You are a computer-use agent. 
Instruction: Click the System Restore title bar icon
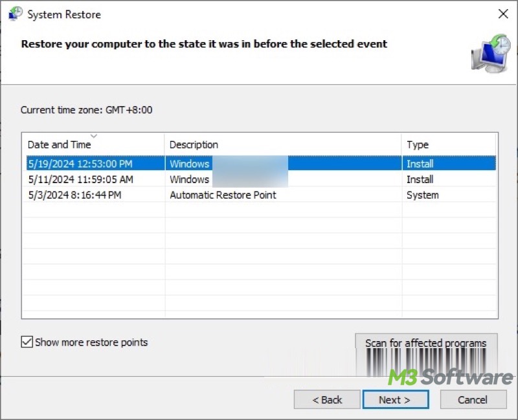coord(14,14)
